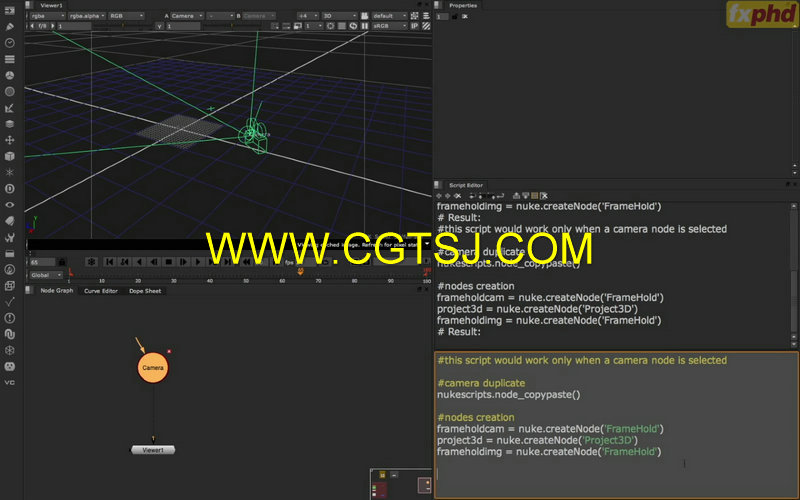Open the Keyer nodes menu

click(x=9, y=108)
